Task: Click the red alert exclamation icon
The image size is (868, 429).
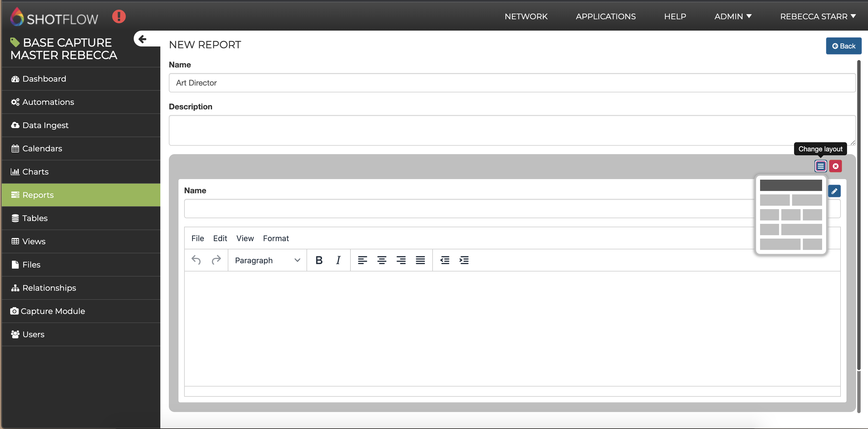Action: point(119,16)
